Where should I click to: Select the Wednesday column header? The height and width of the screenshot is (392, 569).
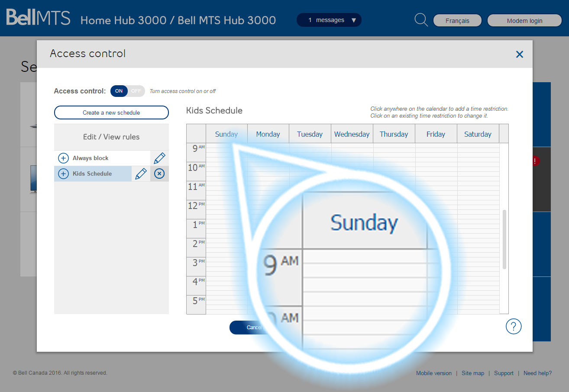[x=352, y=134]
